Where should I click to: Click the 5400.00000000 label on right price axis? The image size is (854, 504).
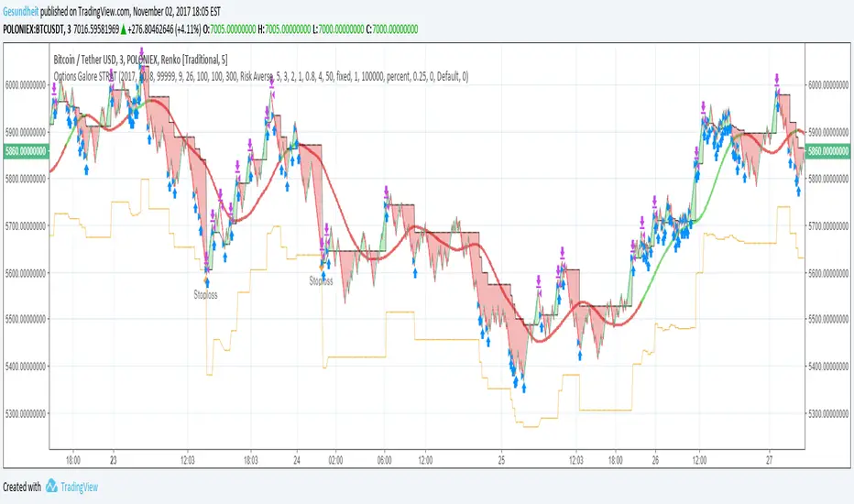[828, 367]
